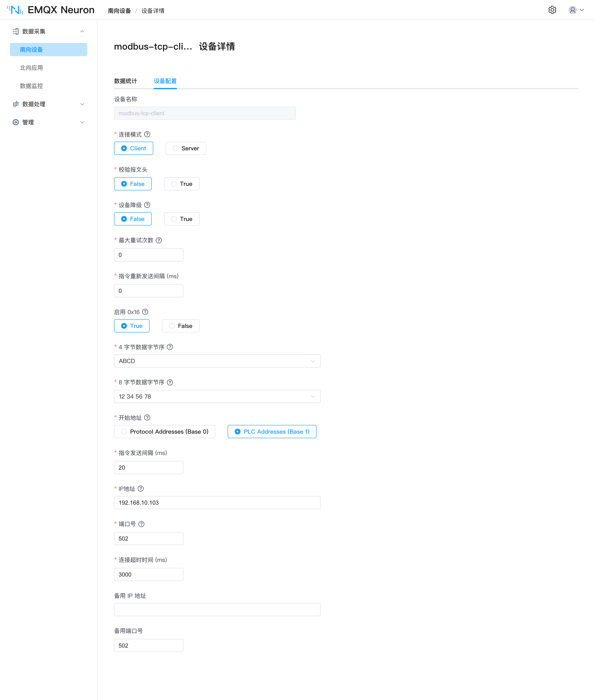Set 校验报文头 to True
The width and height of the screenshot is (595, 700).
[182, 184]
